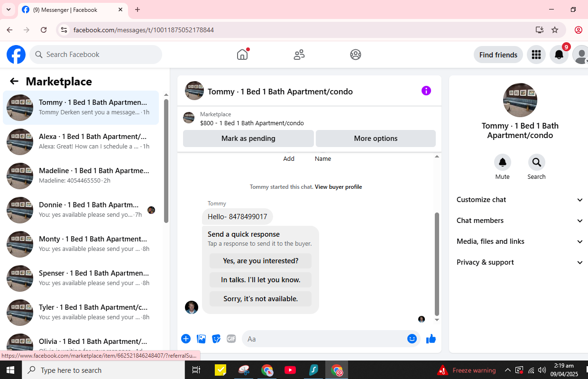Click More options button
The height and width of the screenshot is (379, 588).
[x=376, y=139]
